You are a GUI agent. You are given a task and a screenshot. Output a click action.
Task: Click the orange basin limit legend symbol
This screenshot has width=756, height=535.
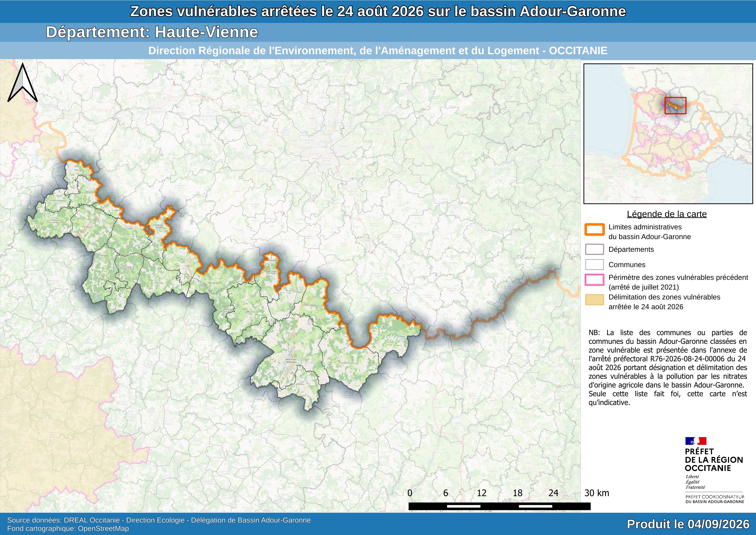(594, 230)
